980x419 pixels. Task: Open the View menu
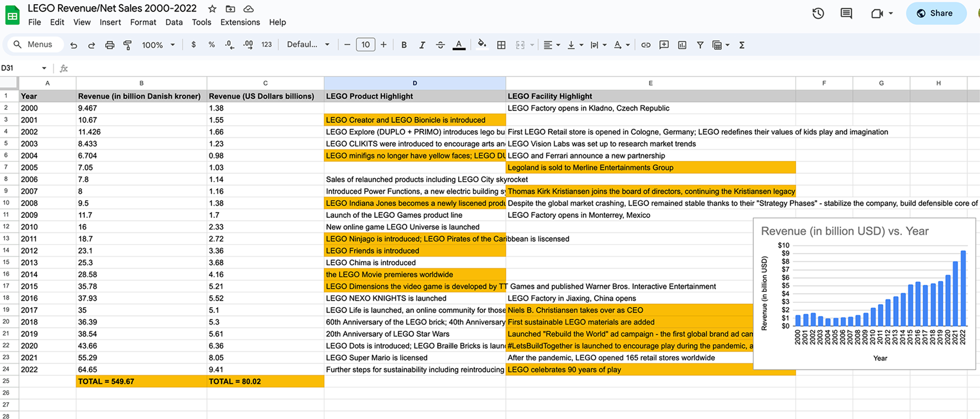(x=82, y=22)
